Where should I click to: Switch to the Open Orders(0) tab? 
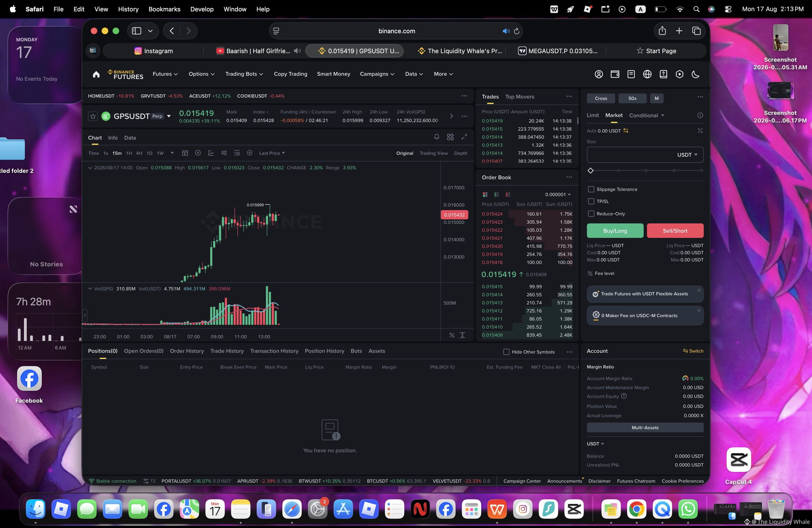click(x=144, y=351)
